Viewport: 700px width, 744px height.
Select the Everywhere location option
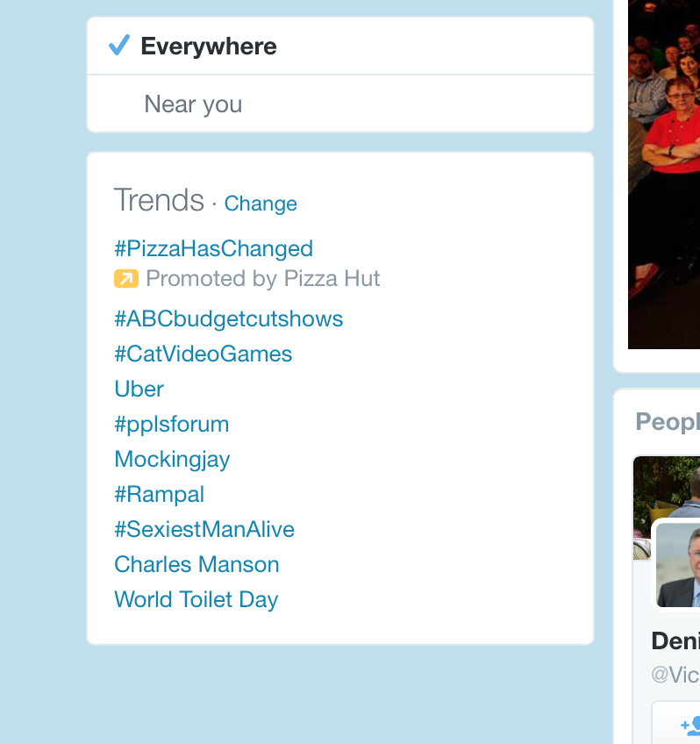point(209,46)
